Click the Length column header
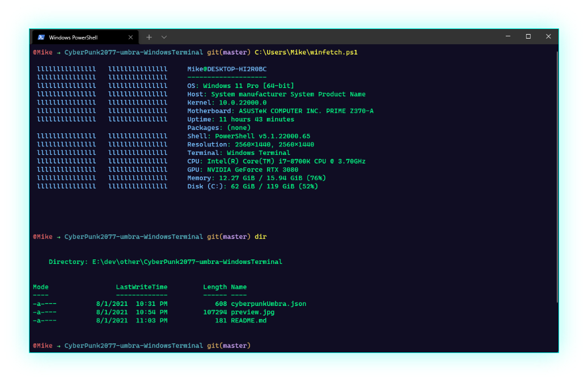The height and width of the screenshot is (382, 588). pos(215,287)
